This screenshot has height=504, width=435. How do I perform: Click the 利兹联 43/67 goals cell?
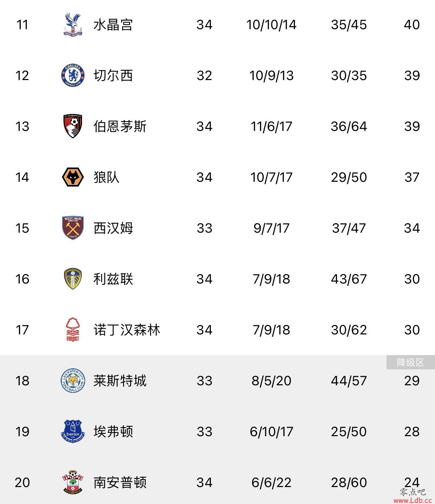click(349, 279)
